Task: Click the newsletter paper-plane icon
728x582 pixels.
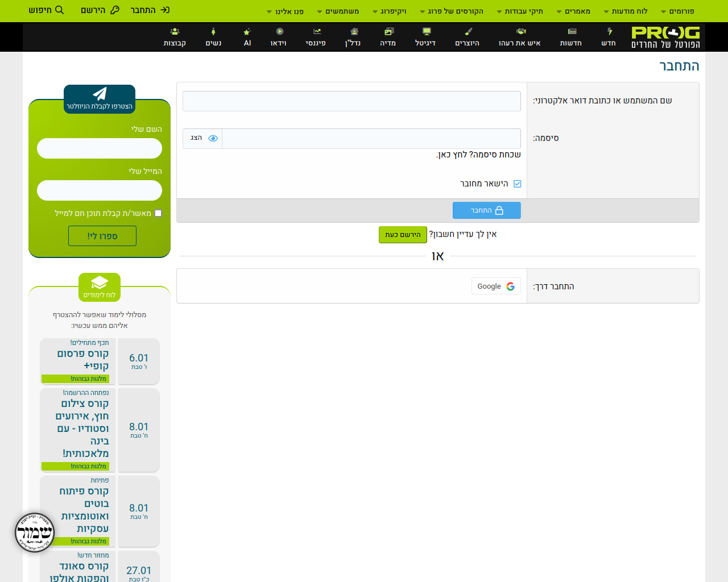Action: tap(100, 94)
